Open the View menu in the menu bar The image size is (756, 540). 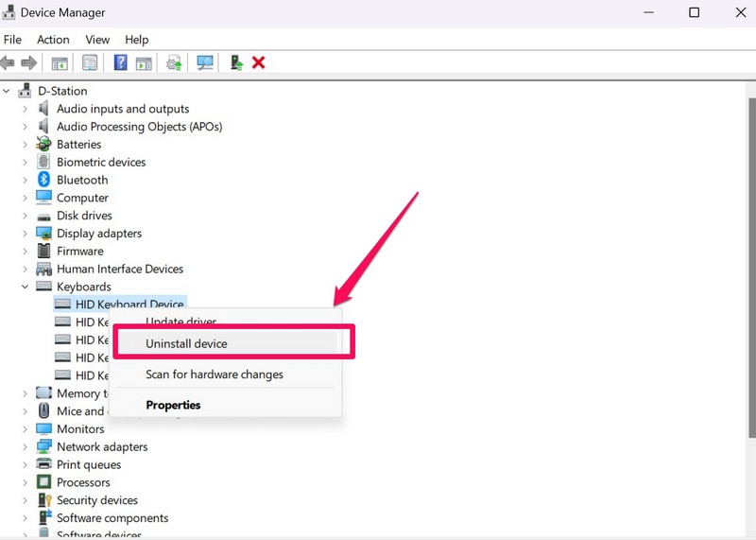(x=97, y=40)
